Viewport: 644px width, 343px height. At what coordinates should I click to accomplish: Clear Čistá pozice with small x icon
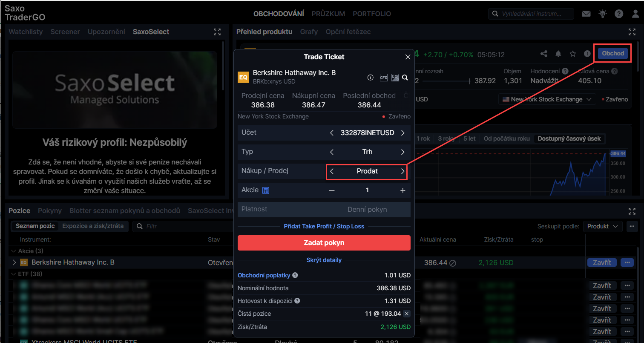pyautogui.click(x=407, y=314)
